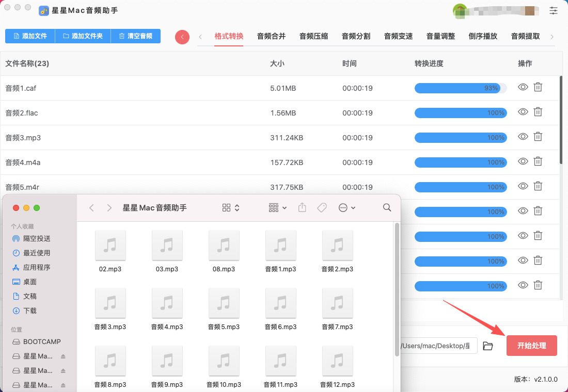Screen dimensions: 568x392
Task: Expand Finder grouping options dropdown
Action: (278, 207)
